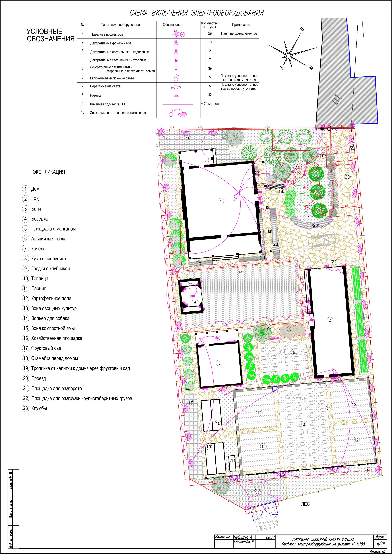Click circled number 1 inside the house

[x=221, y=201]
